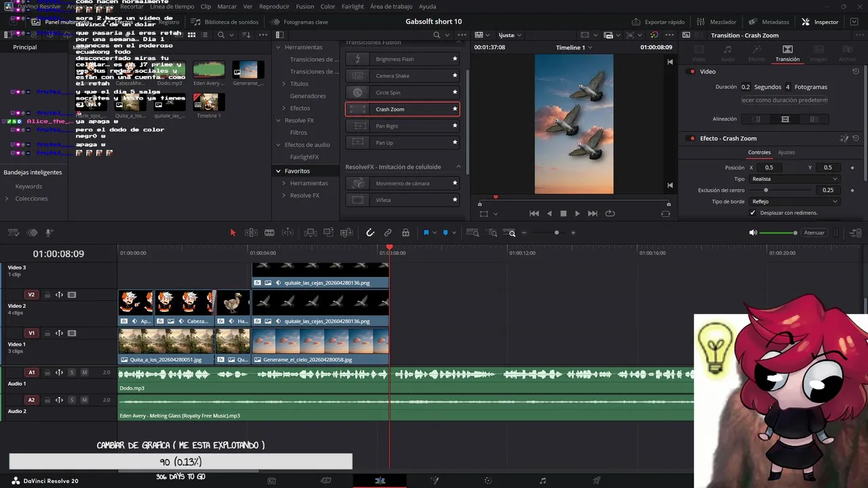Image resolution: width=868 pixels, height=488 pixels.
Task: Open flag color dropdown arrow
Action: point(435,232)
